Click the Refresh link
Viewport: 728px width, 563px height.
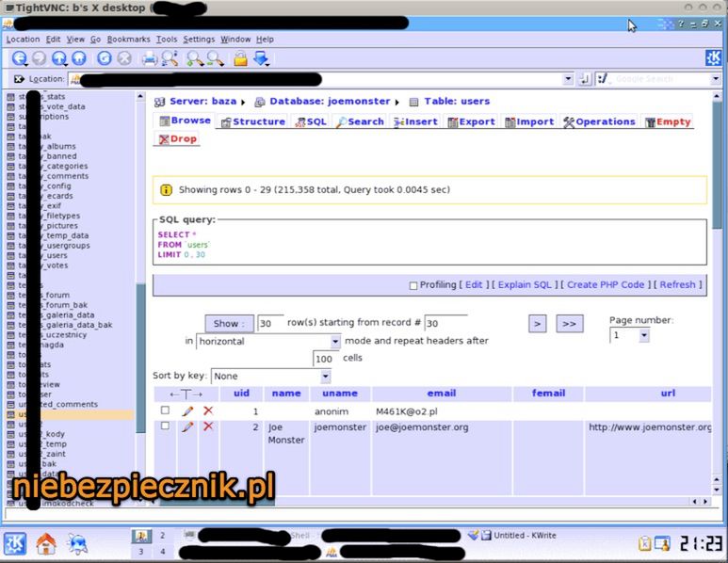678,285
